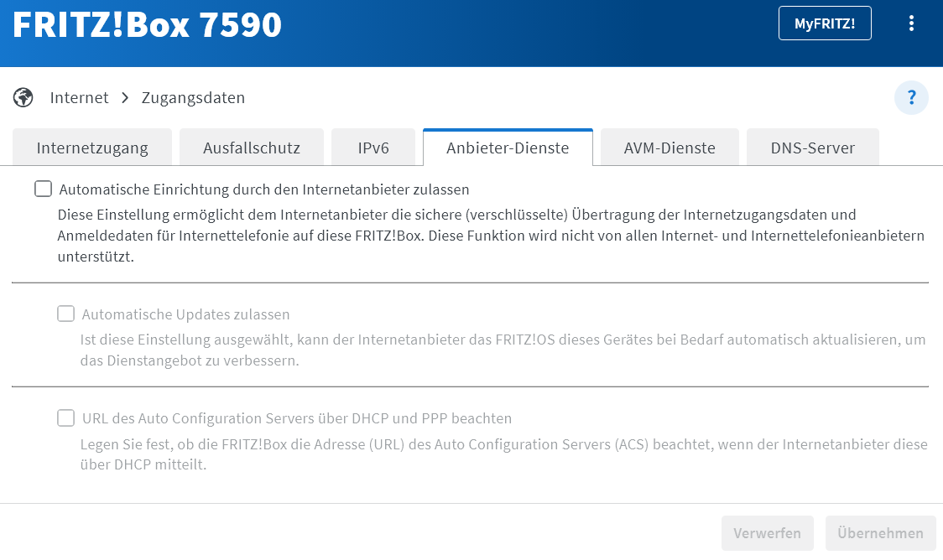Click description starting 'Legen Sie fest, ob die FRITZ!Box'

[x=504, y=454]
